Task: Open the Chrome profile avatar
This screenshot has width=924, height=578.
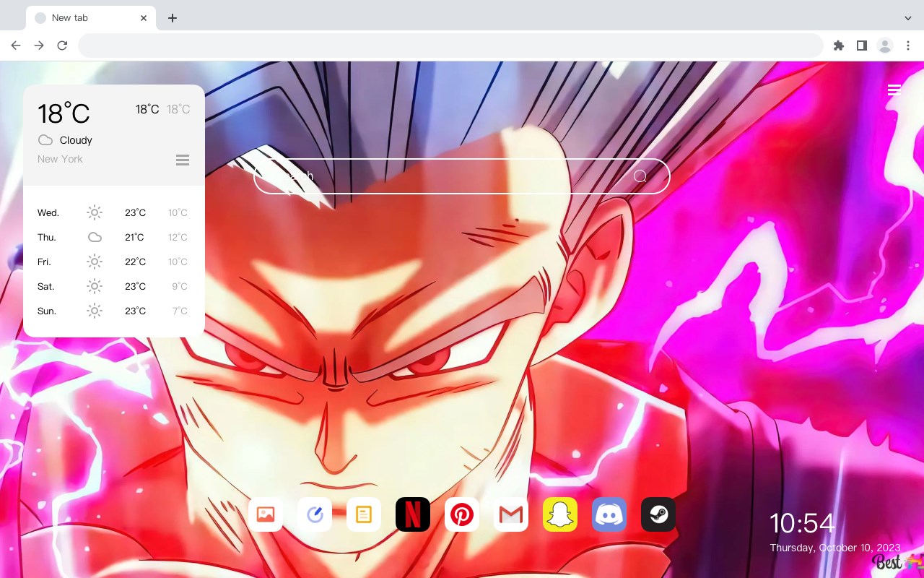Action: point(885,46)
